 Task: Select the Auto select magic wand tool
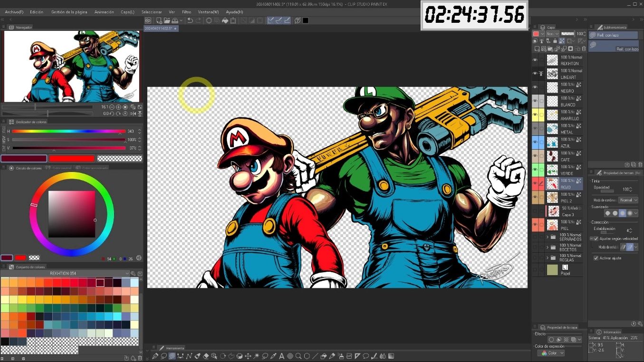click(x=257, y=356)
